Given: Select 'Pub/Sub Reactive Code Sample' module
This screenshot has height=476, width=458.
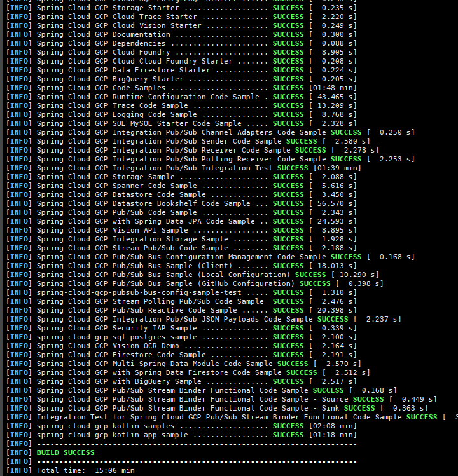Looking at the screenshot, I should pyautogui.click(x=175, y=311).
